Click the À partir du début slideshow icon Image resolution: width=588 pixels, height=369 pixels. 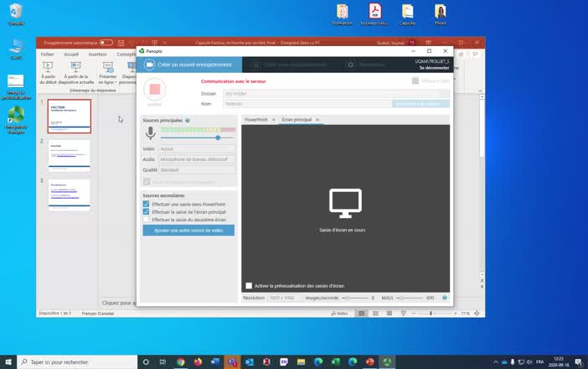[48, 68]
